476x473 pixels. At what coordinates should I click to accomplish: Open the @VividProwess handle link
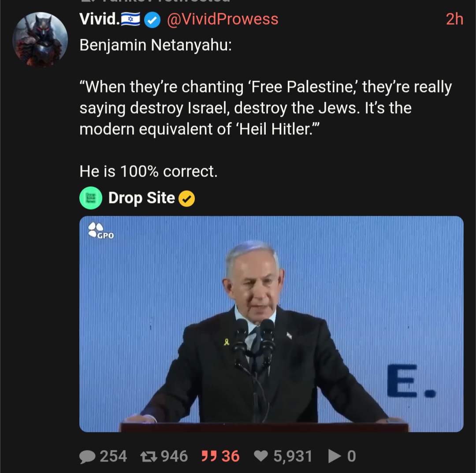coord(223,19)
